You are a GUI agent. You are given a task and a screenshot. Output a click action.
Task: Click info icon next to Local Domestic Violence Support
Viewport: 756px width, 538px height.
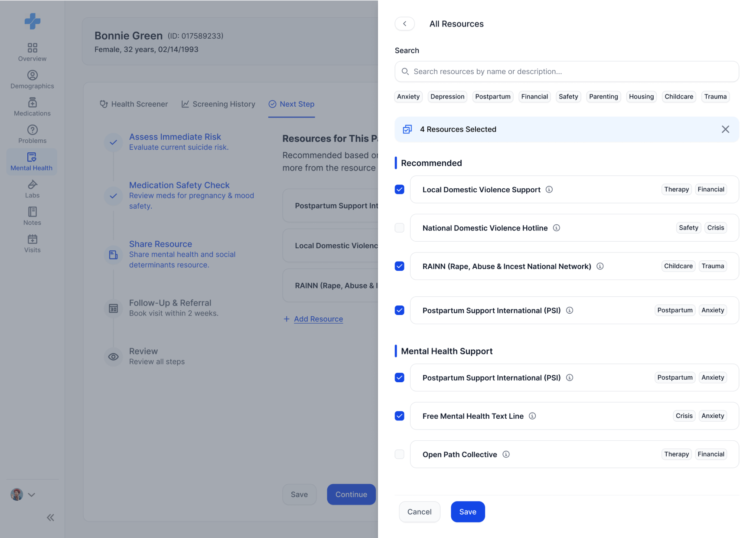[x=549, y=190]
